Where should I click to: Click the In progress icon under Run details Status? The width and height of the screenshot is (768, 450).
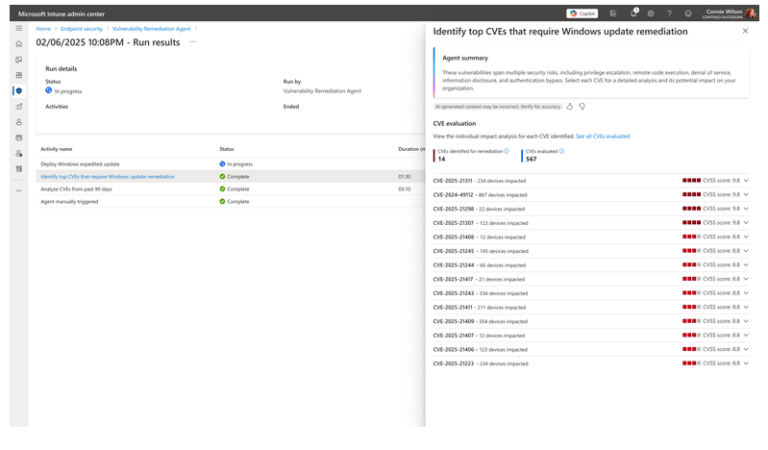[x=48, y=91]
